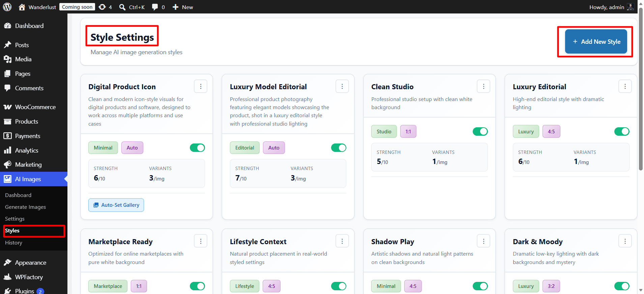Open AI Images Settings submenu item
Viewport: 644px width, 294px height.
click(x=15, y=219)
